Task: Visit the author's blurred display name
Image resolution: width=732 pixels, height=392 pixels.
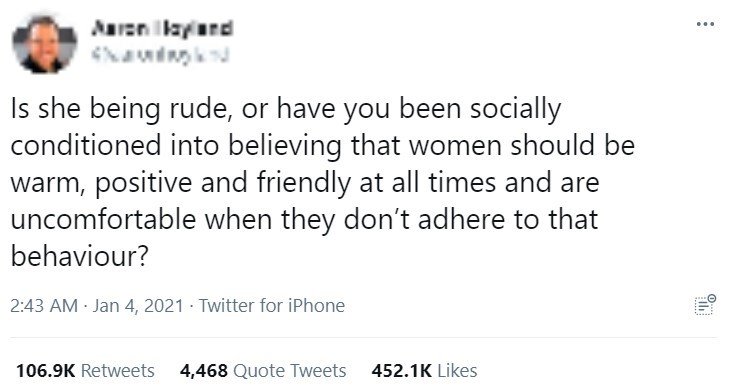Action: (x=162, y=28)
